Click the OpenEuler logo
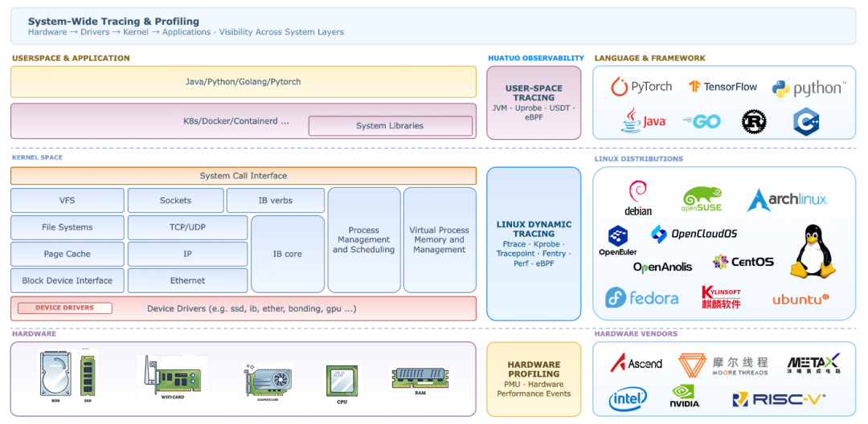Screen dimensions: 868x424 point(618,241)
